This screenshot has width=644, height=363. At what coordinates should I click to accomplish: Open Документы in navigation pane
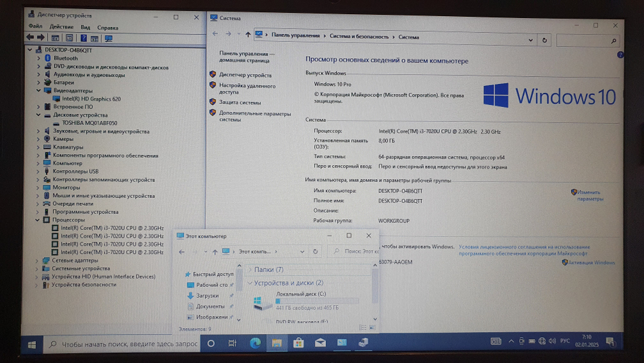click(210, 306)
